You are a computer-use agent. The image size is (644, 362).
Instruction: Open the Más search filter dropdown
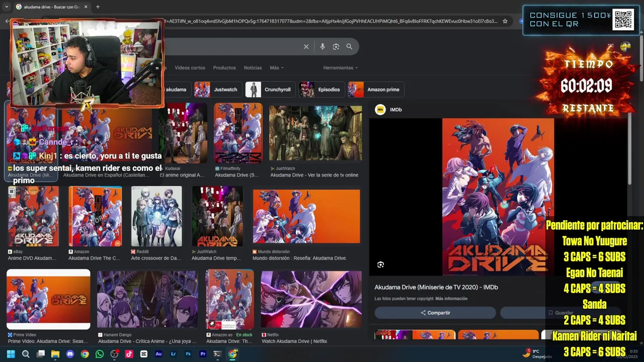276,67
